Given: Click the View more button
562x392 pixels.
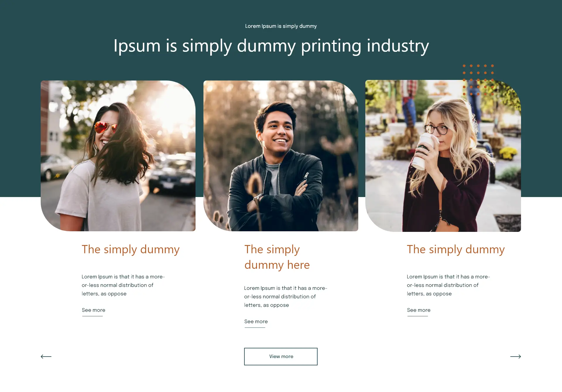Looking at the screenshot, I should pyautogui.click(x=281, y=356).
